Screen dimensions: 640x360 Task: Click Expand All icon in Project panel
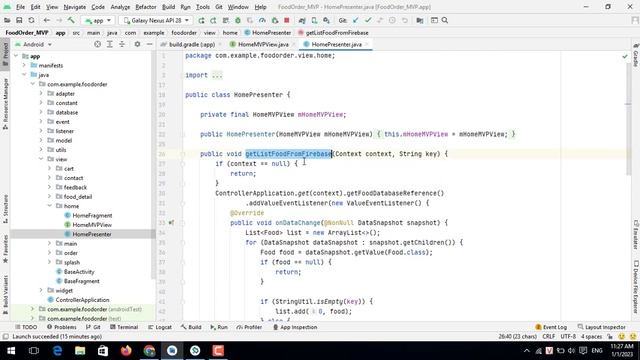(x=109, y=44)
